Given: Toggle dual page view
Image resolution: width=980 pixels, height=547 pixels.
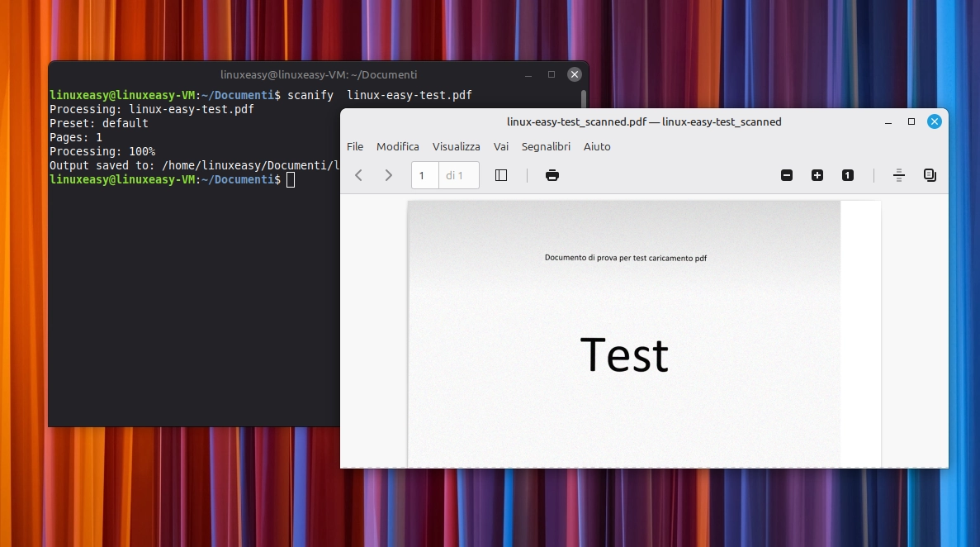Looking at the screenshot, I should [x=930, y=175].
